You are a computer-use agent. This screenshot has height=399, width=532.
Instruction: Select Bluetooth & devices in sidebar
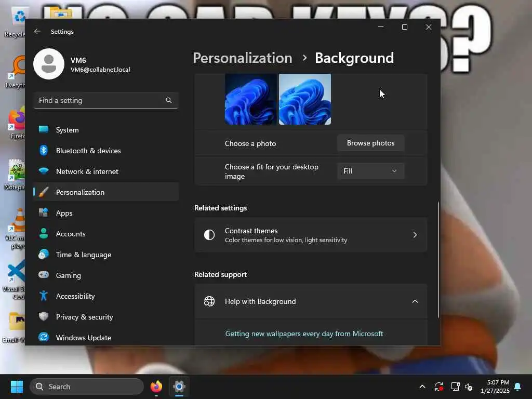[x=106, y=150]
